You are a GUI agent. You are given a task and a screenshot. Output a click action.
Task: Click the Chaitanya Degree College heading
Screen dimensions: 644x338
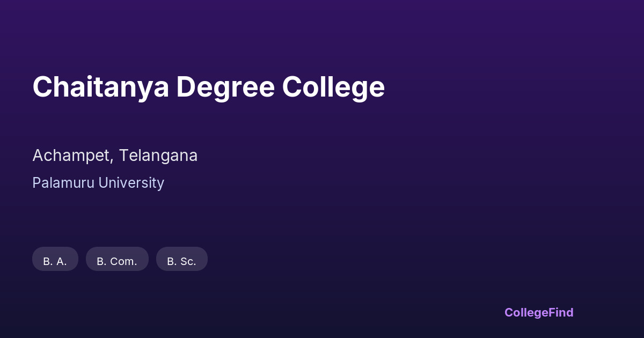pyautogui.click(x=208, y=87)
